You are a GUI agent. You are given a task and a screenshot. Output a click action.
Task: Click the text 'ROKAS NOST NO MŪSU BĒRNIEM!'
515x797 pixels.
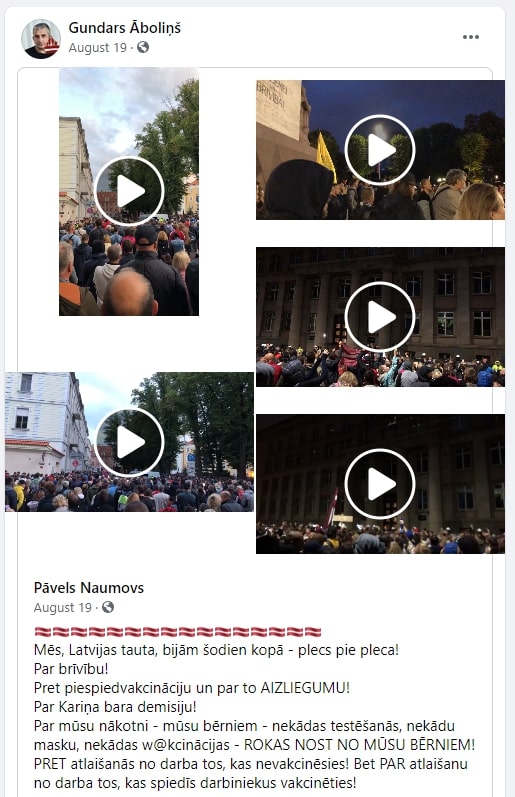click(x=359, y=745)
